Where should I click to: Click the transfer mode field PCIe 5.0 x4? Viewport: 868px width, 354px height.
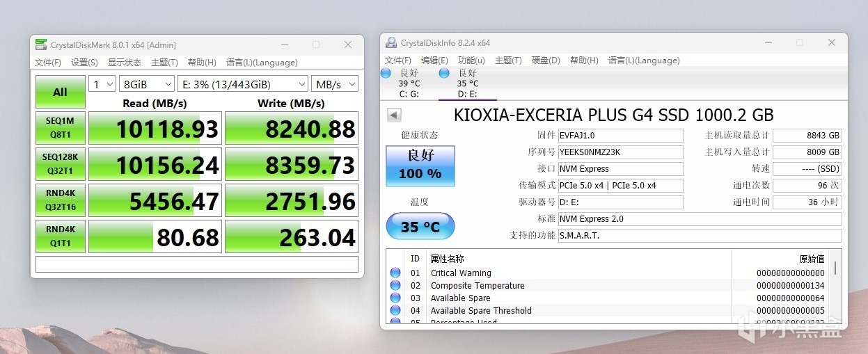[621, 186]
